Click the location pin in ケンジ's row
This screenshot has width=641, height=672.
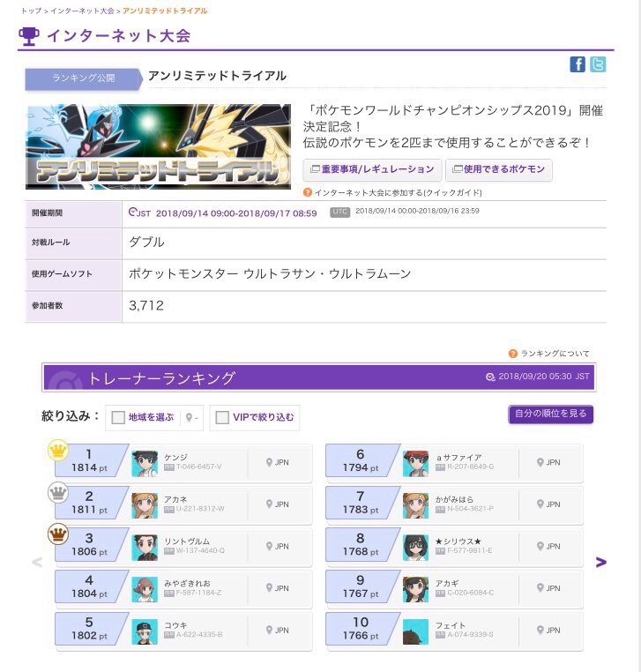coord(269,462)
